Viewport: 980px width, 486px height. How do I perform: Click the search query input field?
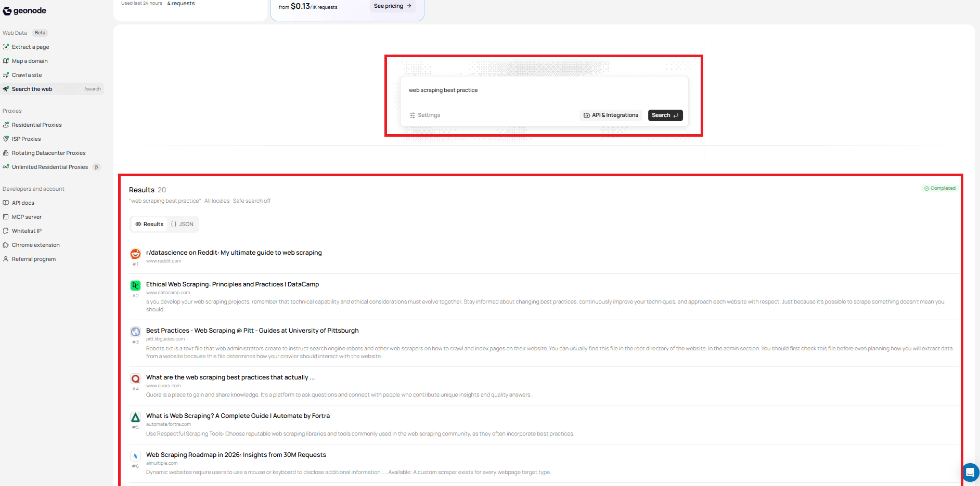tap(544, 90)
